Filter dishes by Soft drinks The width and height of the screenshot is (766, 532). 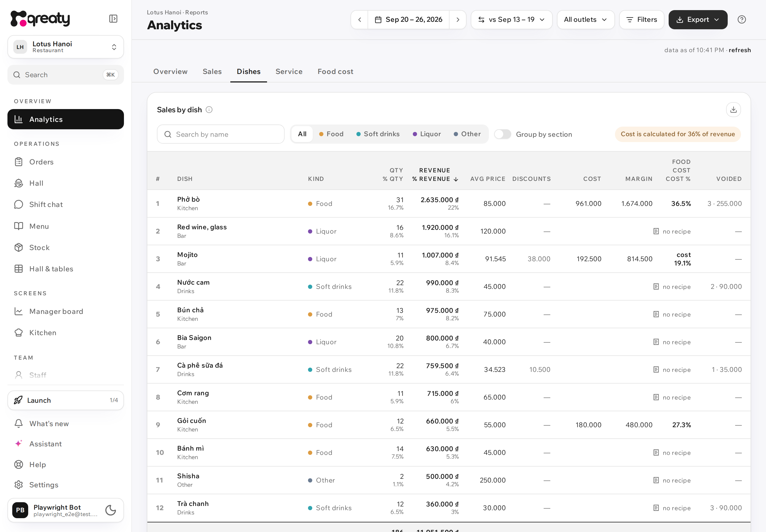378,134
